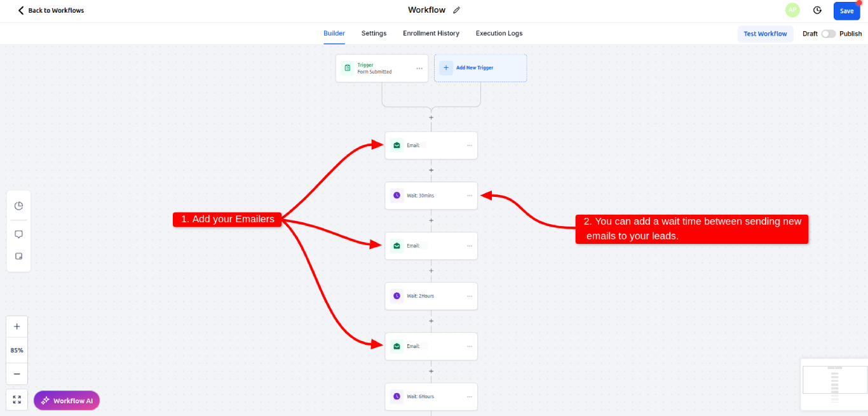Open the Form Submitted trigger options menu
Screen dimensions: 868x416
[419, 68]
